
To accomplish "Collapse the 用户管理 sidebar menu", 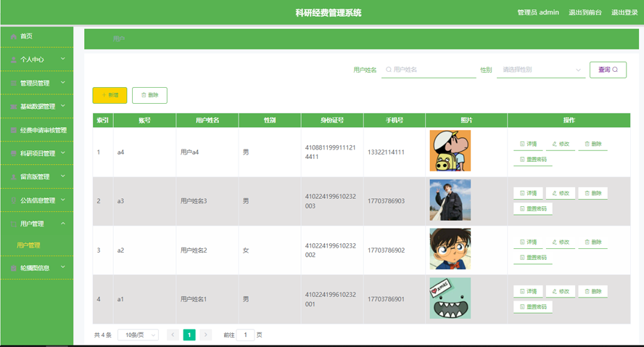I will tap(63, 224).
